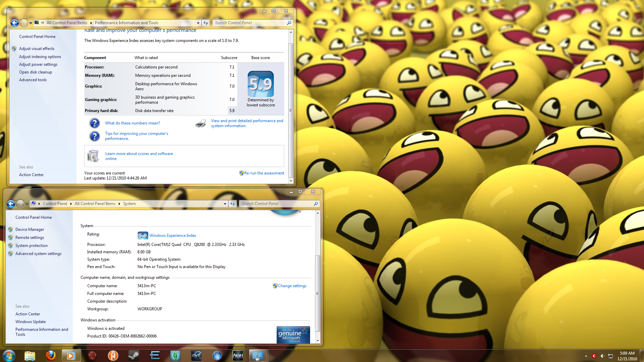Click Change settings for computer name

tap(292, 286)
